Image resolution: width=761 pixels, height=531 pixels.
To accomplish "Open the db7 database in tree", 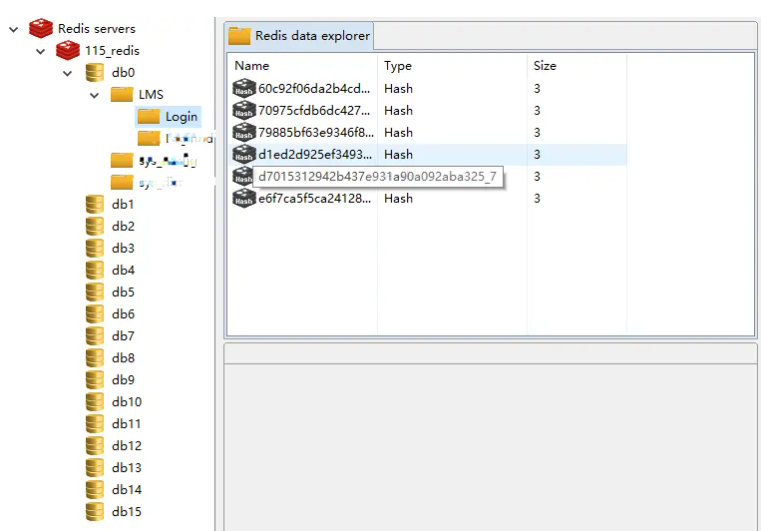I will point(123,336).
